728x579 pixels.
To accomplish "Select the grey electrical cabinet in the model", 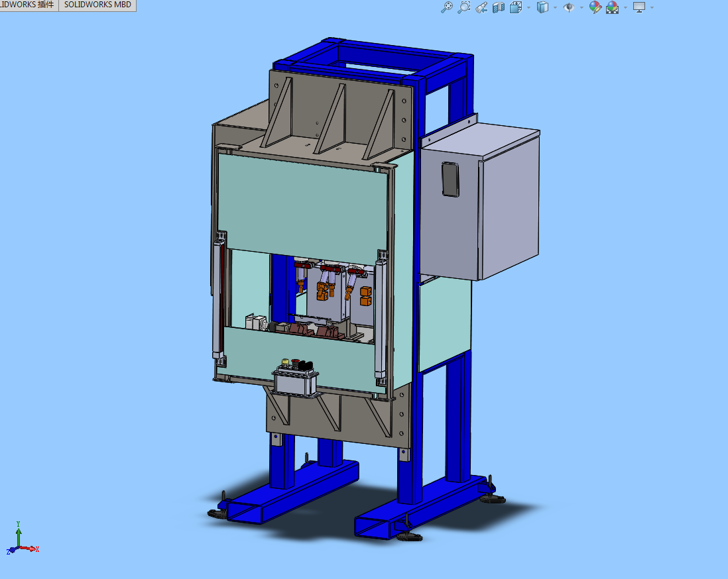I will (481, 202).
